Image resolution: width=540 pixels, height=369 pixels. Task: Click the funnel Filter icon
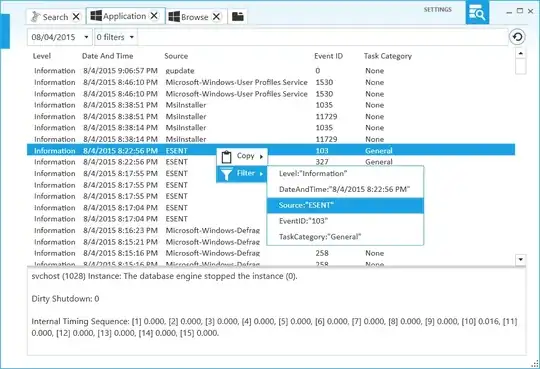(x=226, y=174)
